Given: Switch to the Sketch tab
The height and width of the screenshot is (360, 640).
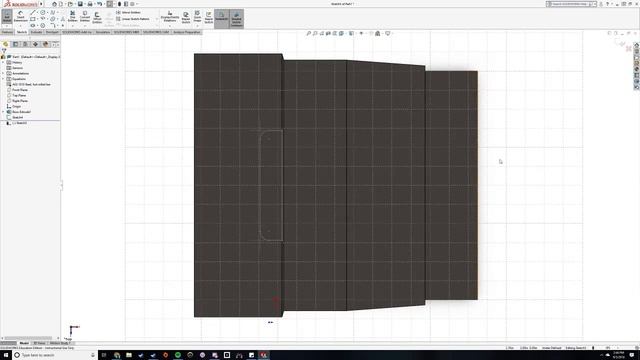Looking at the screenshot, I should [x=22, y=32].
